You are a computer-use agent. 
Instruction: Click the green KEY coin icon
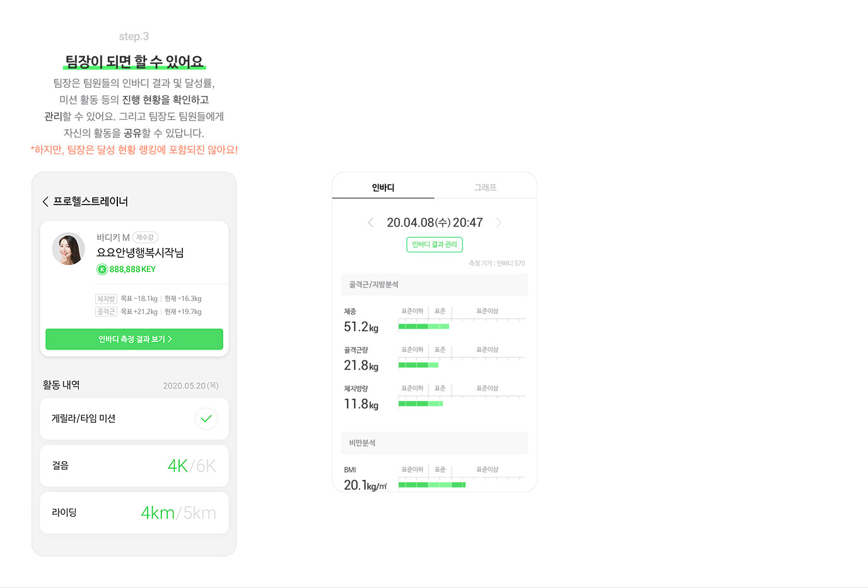pos(102,269)
